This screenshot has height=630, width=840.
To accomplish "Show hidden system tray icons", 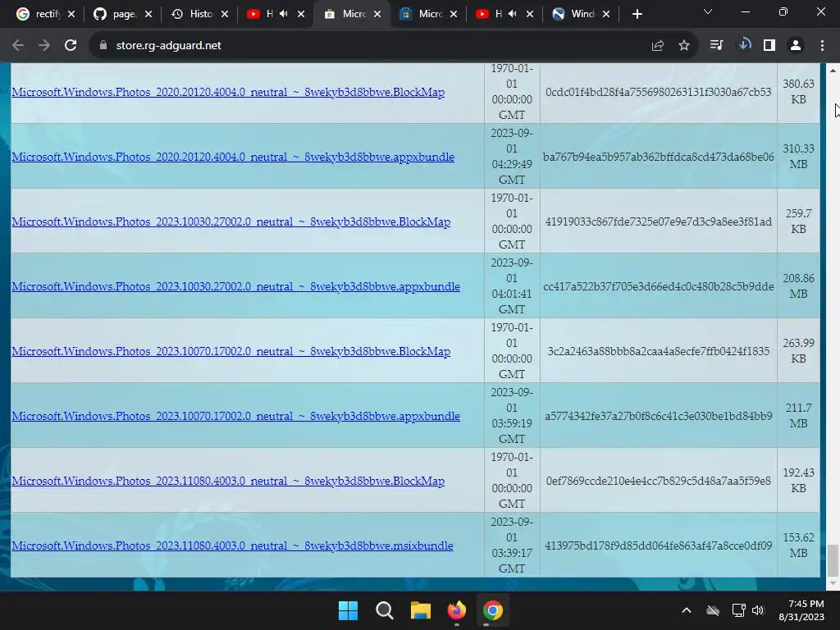I will click(687, 610).
